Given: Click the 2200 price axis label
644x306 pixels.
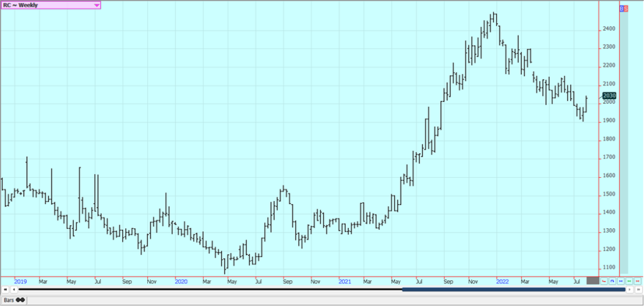Looking at the screenshot, I should click(609, 65).
